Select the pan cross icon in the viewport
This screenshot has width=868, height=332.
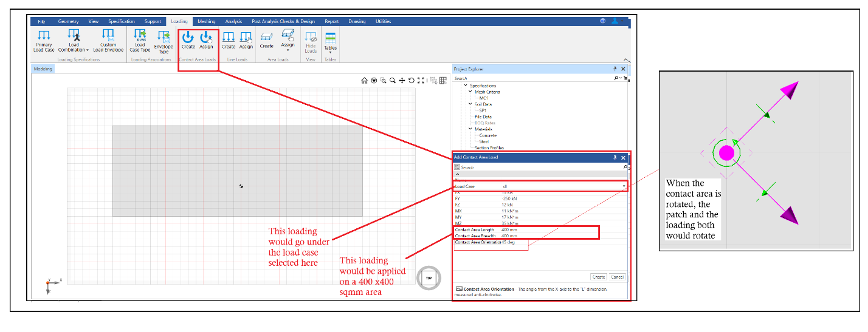click(402, 80)
